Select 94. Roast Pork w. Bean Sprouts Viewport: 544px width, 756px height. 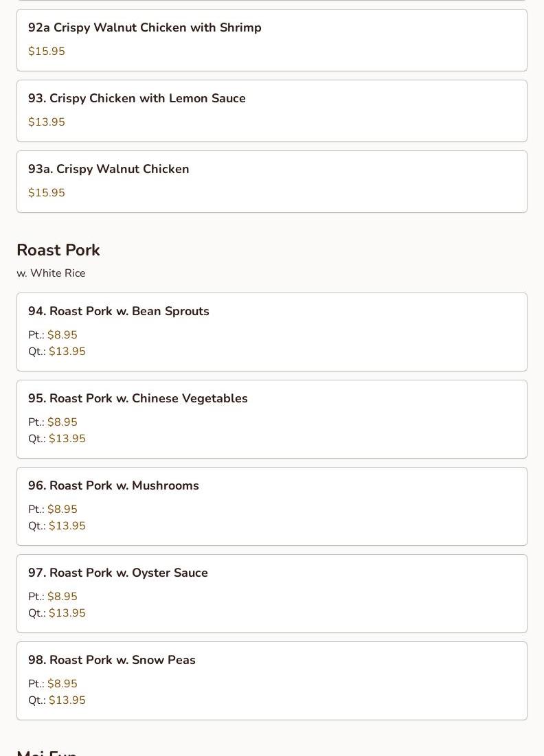[271, 332]
